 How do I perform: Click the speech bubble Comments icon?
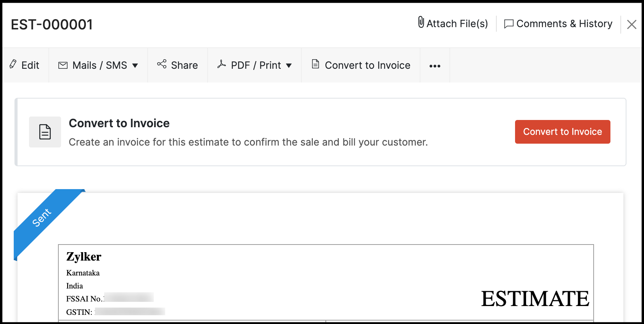point(509,24)
